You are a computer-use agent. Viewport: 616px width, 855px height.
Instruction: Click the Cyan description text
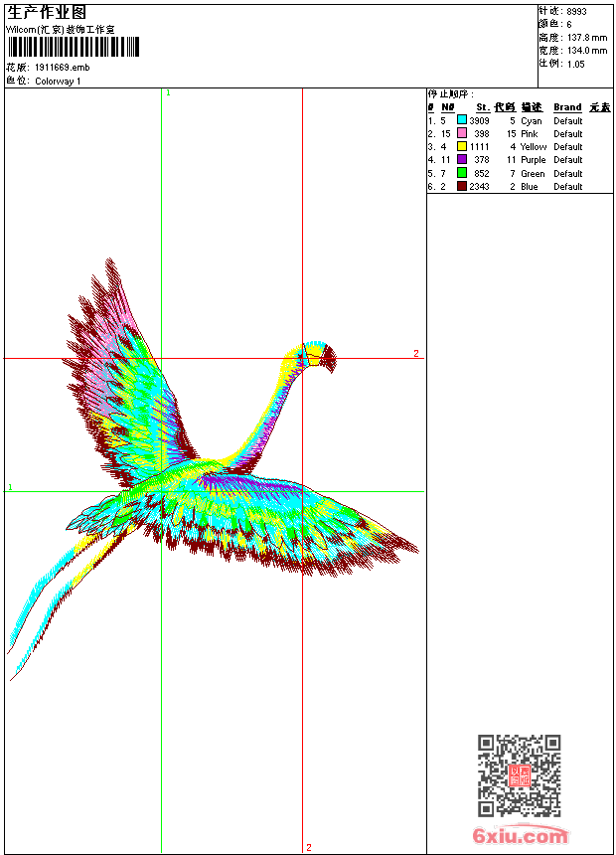(x=531, y=120)
